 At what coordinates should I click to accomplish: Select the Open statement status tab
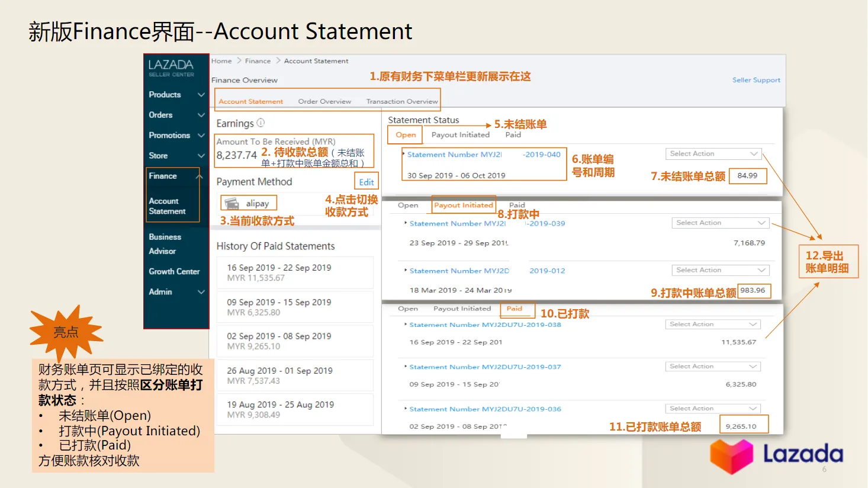coord(406,135)
